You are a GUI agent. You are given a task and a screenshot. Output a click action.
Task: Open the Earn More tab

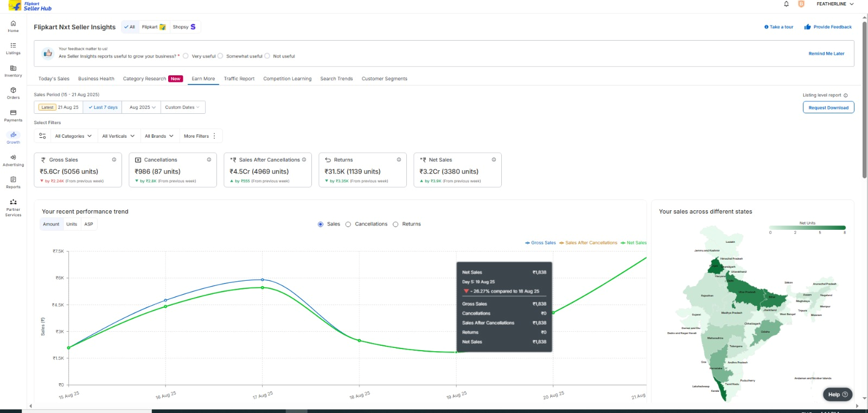point(203,79)
